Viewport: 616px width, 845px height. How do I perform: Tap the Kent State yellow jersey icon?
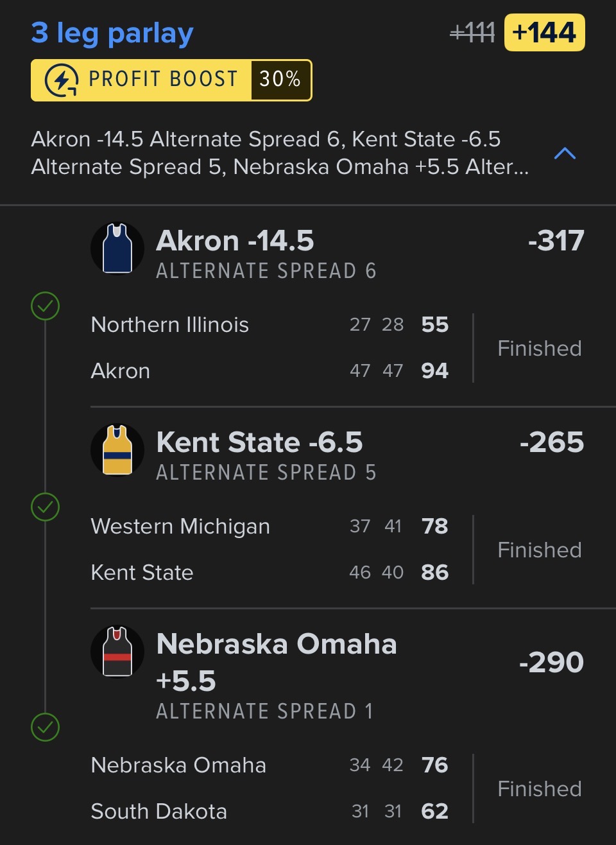click(117, 450)
